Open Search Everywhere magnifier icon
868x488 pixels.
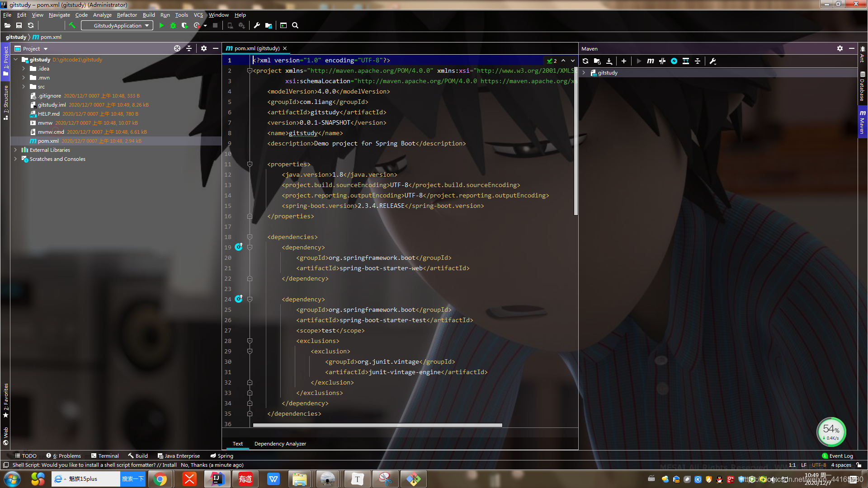295,25
